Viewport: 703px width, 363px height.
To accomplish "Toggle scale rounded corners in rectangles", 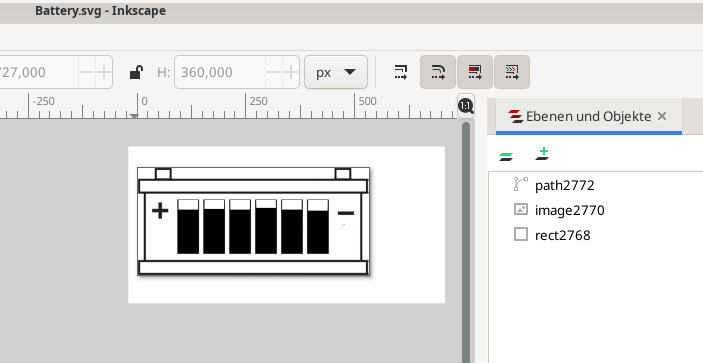I will coord(438,72).
